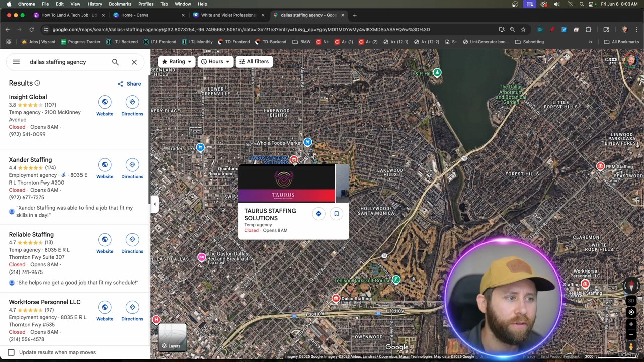The width and height of the screenshot is (644, 362).
Task: Click the Taurus Staffing map pin
Action: click(x=294, y=160)
